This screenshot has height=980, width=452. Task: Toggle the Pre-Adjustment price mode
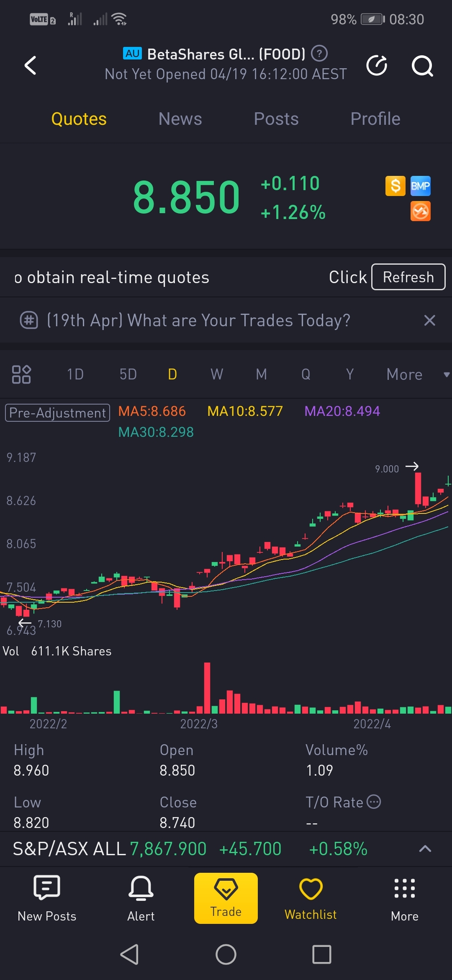(x=57, y=413)
